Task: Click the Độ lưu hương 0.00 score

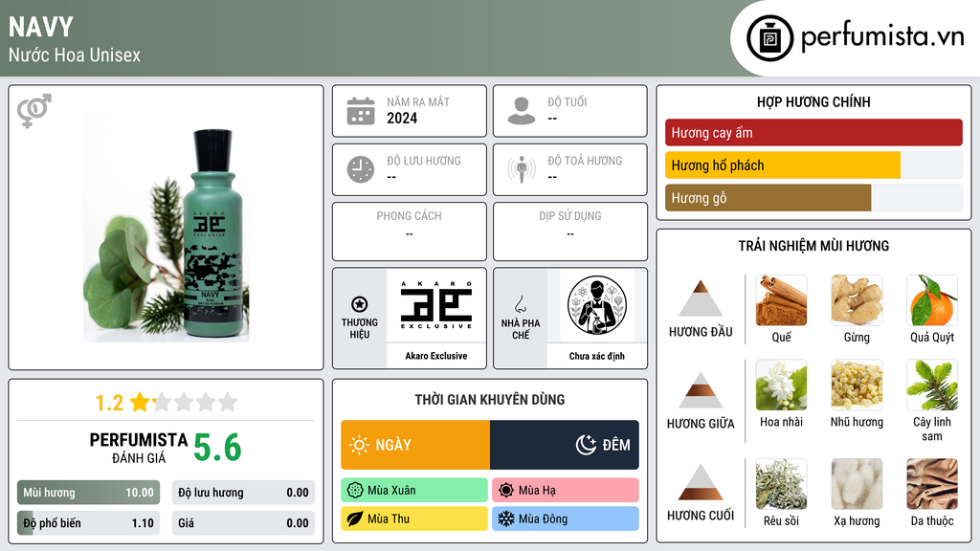Action: pyautogui.click(x=243, y=493)
